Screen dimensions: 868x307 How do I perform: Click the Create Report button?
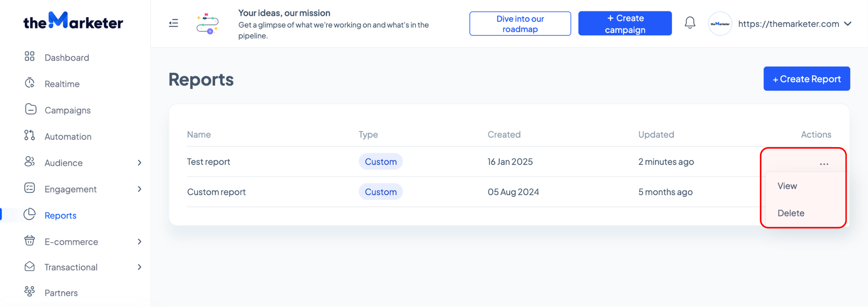coord(807,79)
